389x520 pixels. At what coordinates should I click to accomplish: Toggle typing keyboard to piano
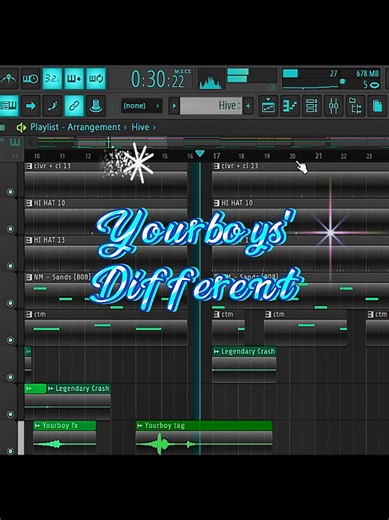8,106
